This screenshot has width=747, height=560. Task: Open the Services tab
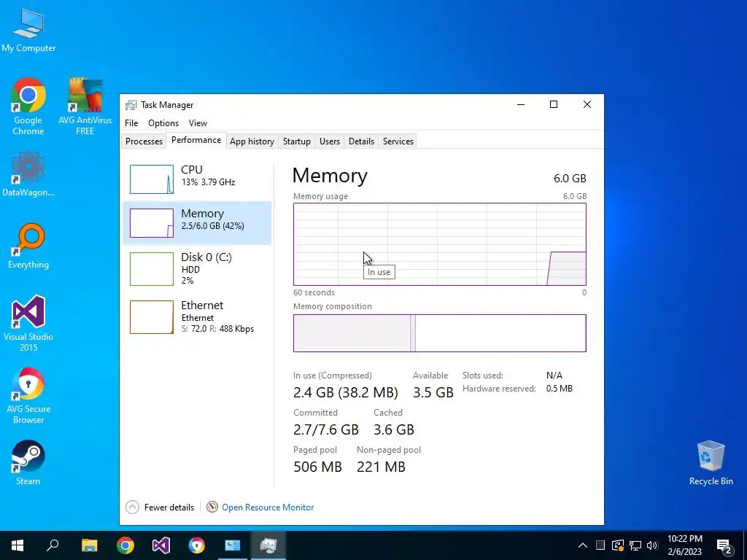[x=398, y=141]
